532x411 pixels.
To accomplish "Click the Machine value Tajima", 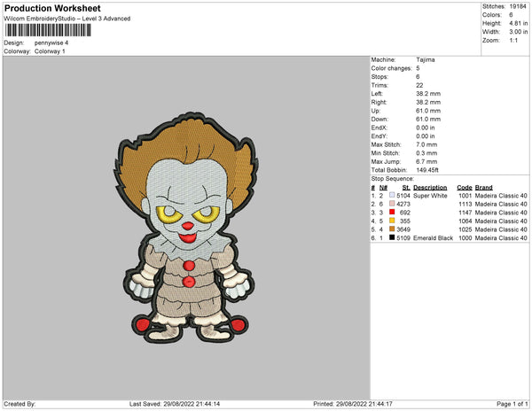I will (426, 59).
